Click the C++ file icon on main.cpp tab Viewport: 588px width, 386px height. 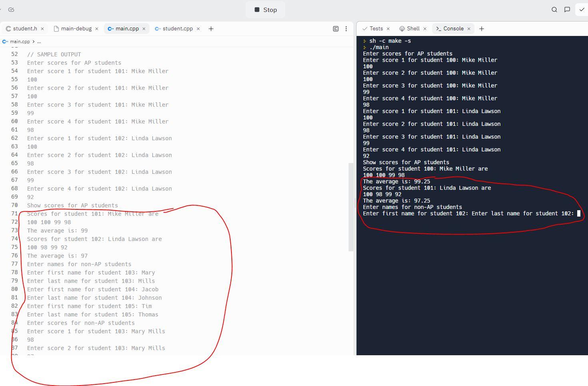click(x=110, y=28)
